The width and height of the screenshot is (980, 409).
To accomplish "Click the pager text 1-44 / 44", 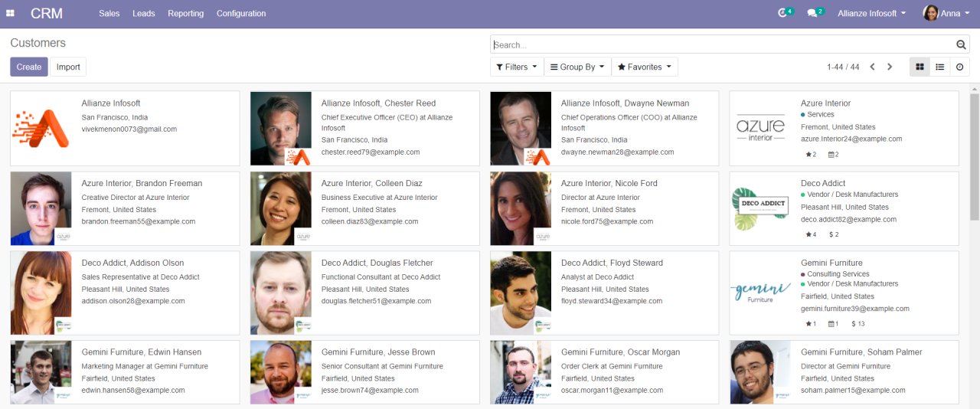I will [843, 67].
